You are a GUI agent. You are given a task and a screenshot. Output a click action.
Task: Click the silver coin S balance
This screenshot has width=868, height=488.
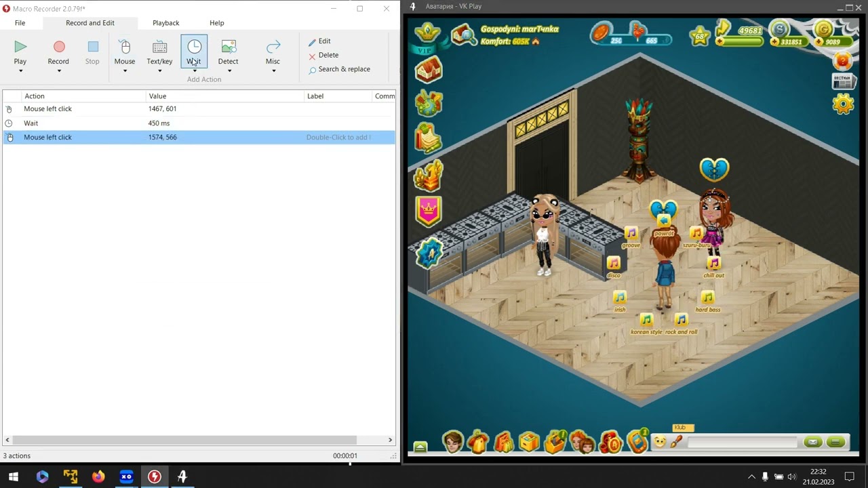click(781, 29)
